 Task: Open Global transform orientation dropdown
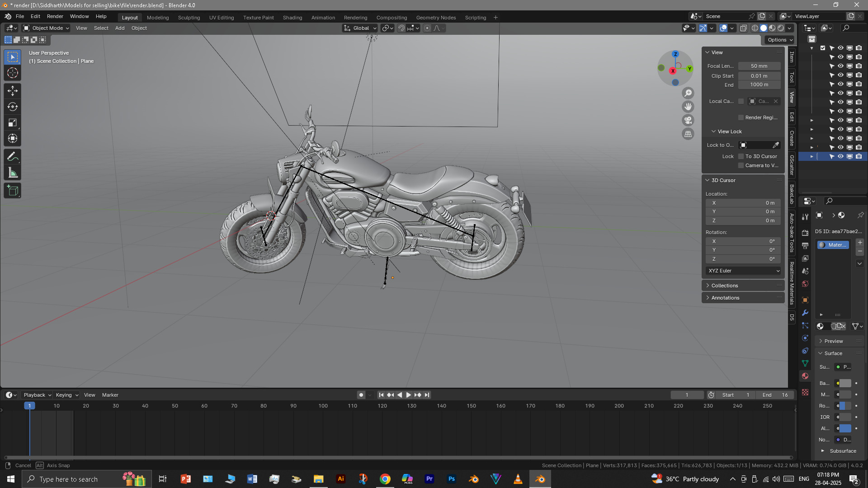pos(360,28)
